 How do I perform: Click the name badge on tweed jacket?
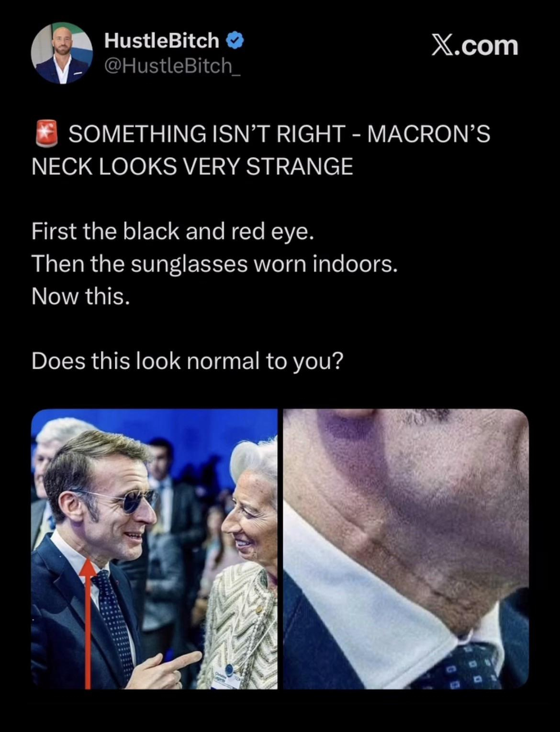pos(229,676)
